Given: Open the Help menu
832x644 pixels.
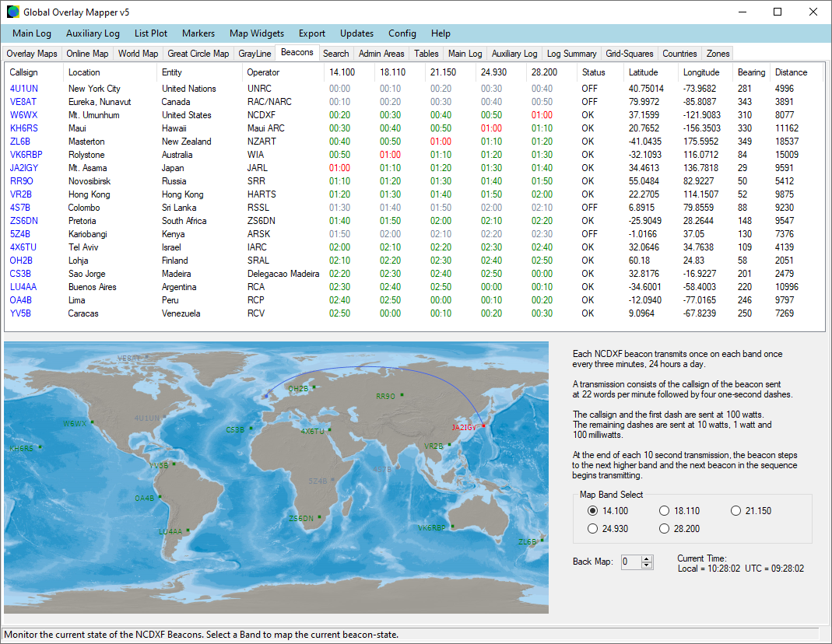Looking at the screenshot, I should pos(441,33).
